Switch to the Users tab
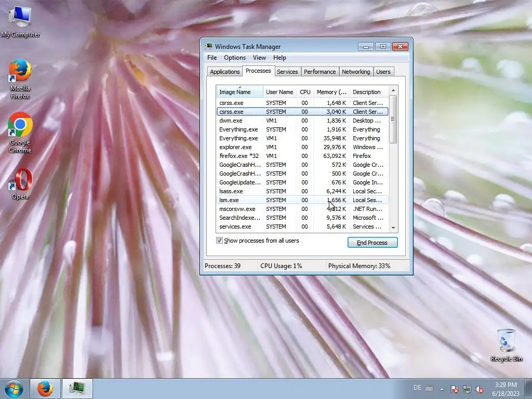This screenshot has width=532, height=399. tap(383, 72)
